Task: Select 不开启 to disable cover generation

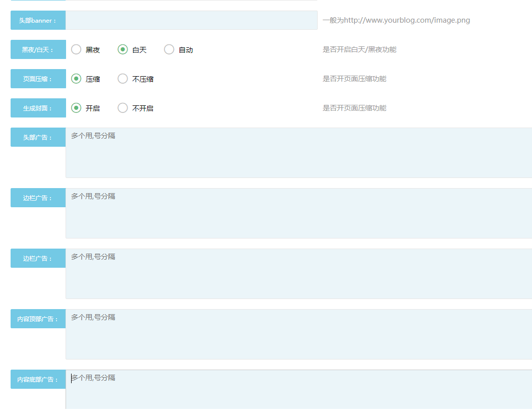Action: tap(122, 108)
